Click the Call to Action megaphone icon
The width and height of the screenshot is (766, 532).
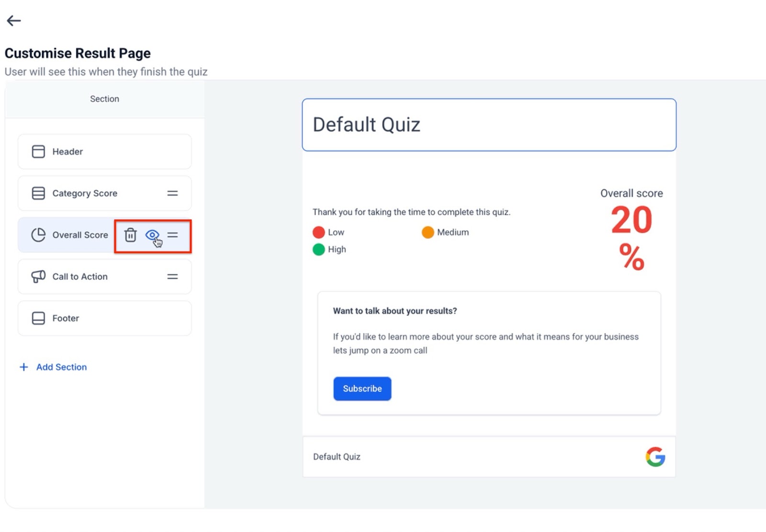pyautogui.click(x=38, y=277)
